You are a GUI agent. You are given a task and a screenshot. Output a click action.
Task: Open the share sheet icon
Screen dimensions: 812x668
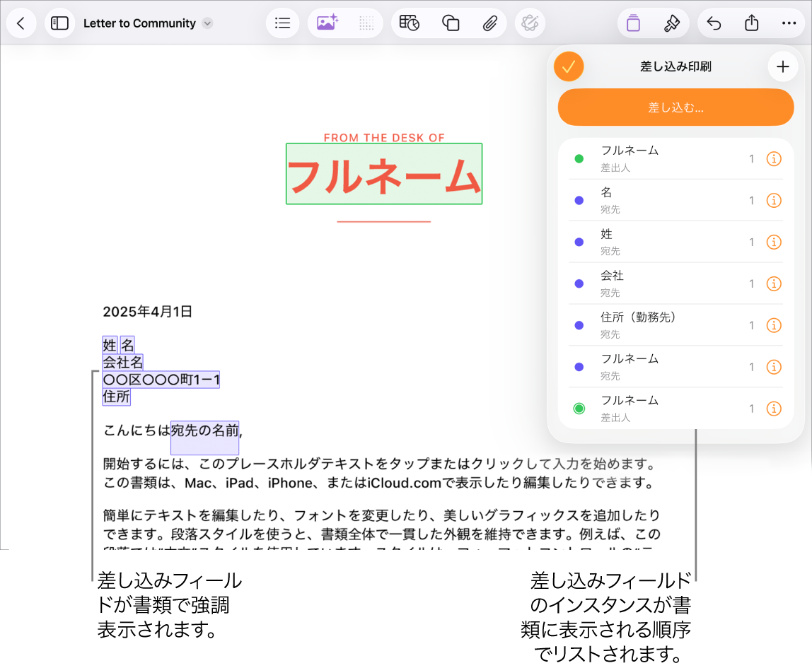[x=751, y=23]
